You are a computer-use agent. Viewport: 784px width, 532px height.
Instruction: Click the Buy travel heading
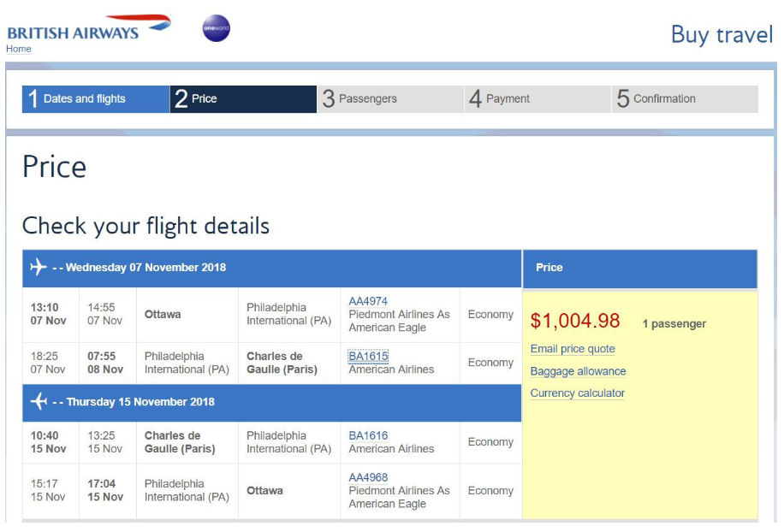[722, 35]
